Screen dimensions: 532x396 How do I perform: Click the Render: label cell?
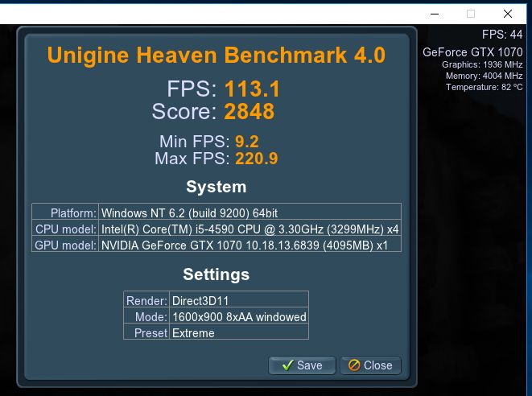tap(146, 300)
